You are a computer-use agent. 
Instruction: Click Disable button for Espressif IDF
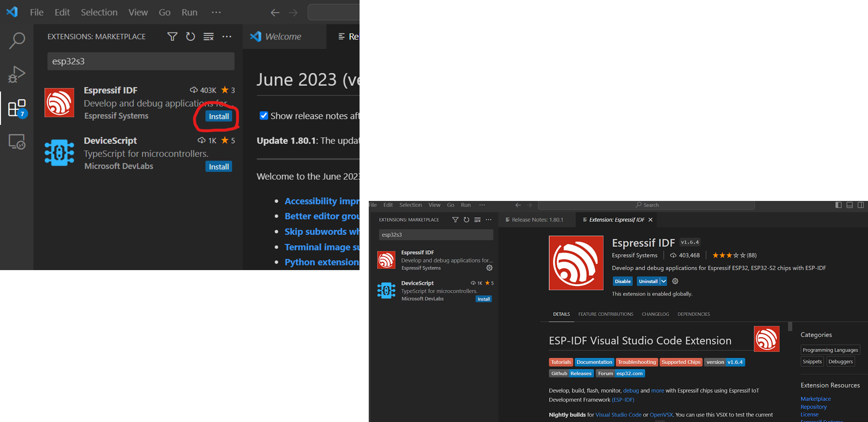[622, 281]
